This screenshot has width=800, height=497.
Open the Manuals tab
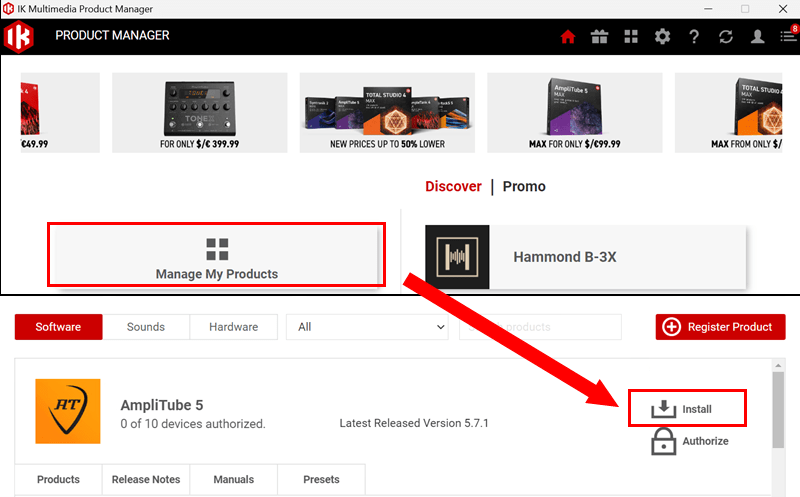(x=234, y=479)
